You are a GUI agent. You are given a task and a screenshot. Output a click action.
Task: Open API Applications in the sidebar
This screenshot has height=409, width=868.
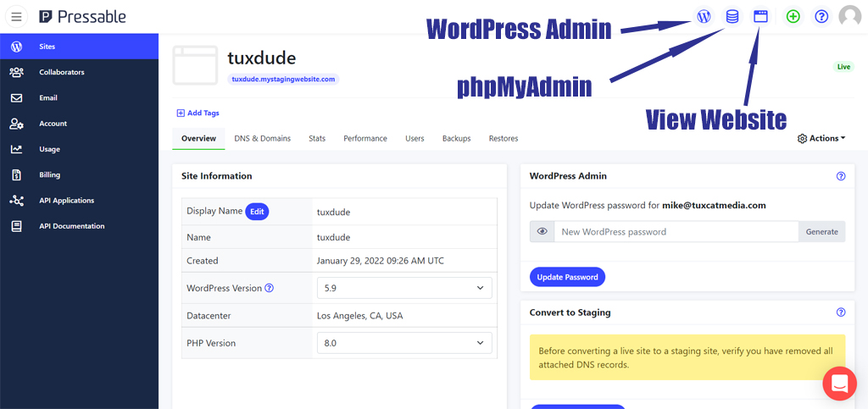pos(79,201)
